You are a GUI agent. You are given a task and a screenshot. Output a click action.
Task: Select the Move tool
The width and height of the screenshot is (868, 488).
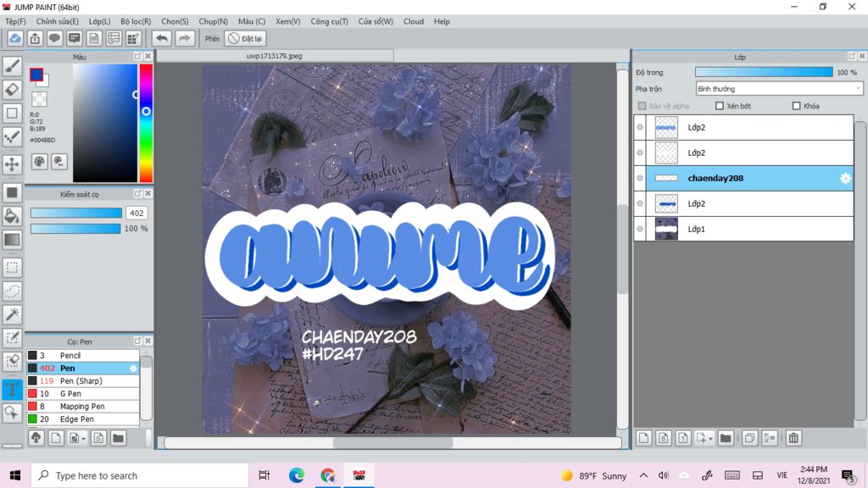[x=12, y=164]
